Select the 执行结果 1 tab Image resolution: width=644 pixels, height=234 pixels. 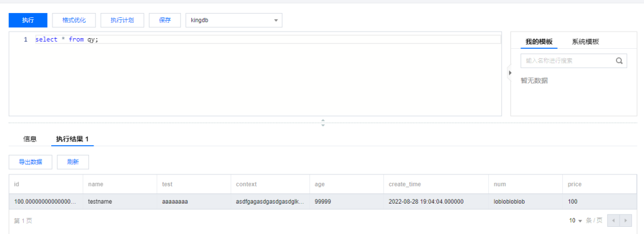pos(72,139)
